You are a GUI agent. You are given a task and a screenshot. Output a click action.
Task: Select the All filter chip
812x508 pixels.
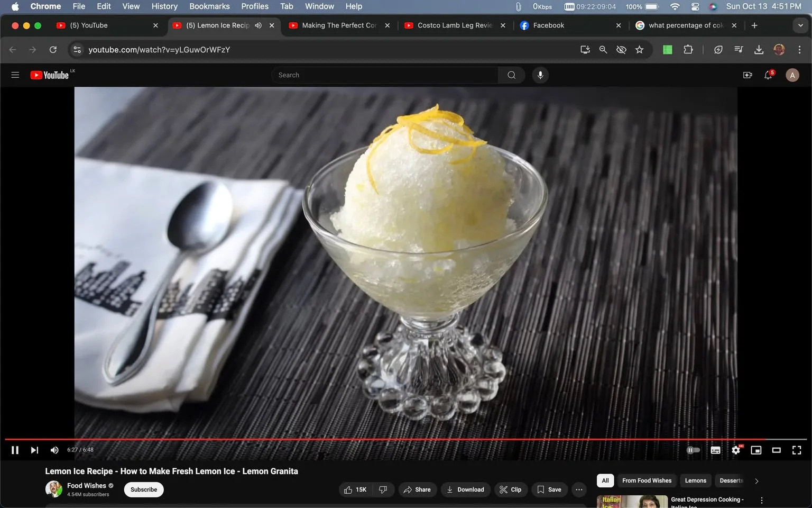point(605,480)
